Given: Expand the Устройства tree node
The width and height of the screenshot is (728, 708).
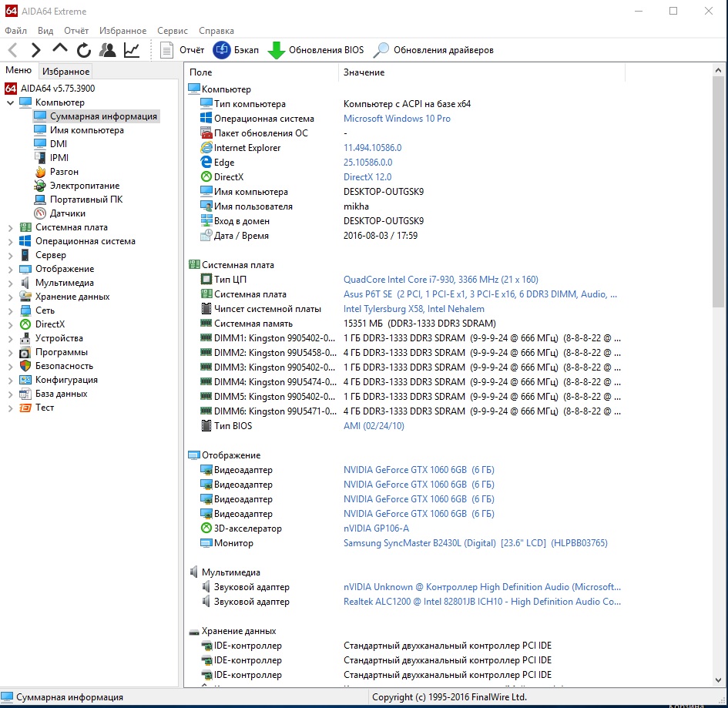Looking at the screenshot, I should (10, 339).
